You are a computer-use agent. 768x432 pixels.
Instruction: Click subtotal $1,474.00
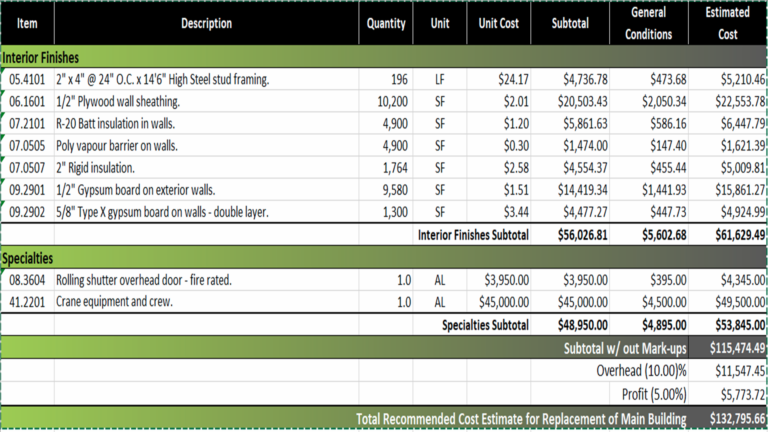point(585,145)
